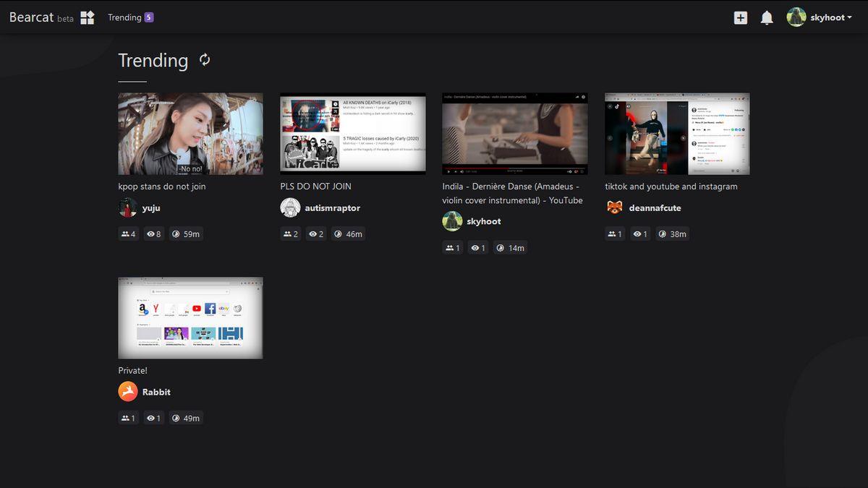Click autismraptor's avatar

290,207
